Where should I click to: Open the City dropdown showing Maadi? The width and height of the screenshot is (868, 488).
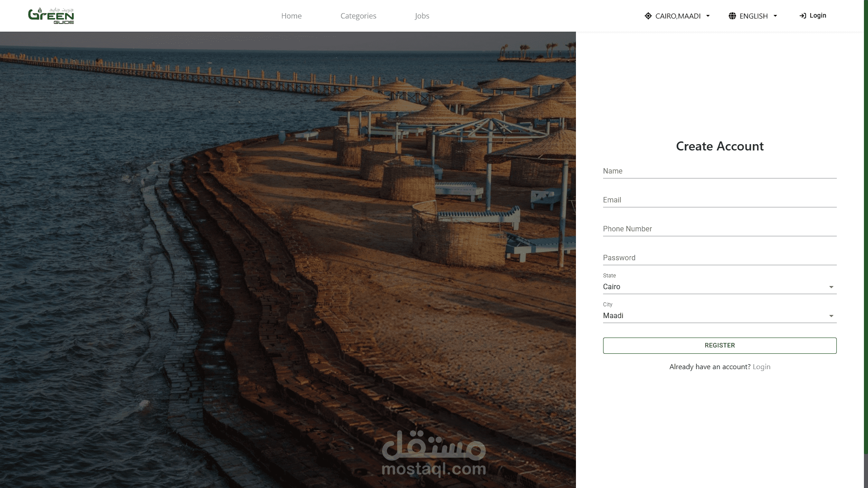(x=719, y=316)
